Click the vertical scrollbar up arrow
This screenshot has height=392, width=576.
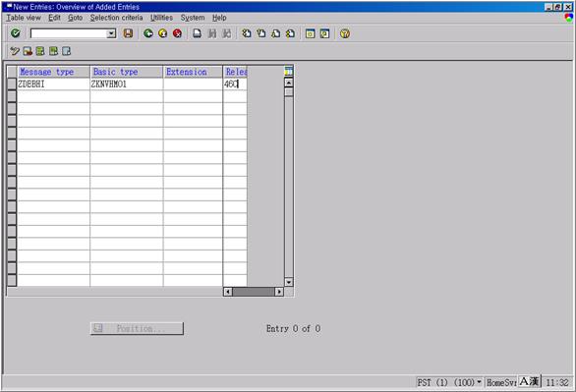click(x=289, y=83)
